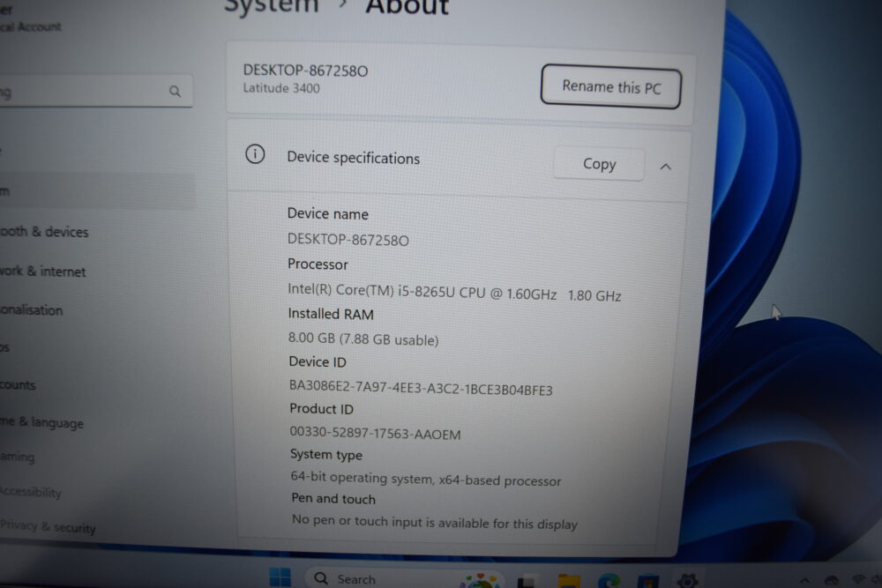Image resolution: width=882 pixels, height=588 pixels.
Task: Click the Device ID value starting BA3086E2
Action: click(x=421, y=389)
